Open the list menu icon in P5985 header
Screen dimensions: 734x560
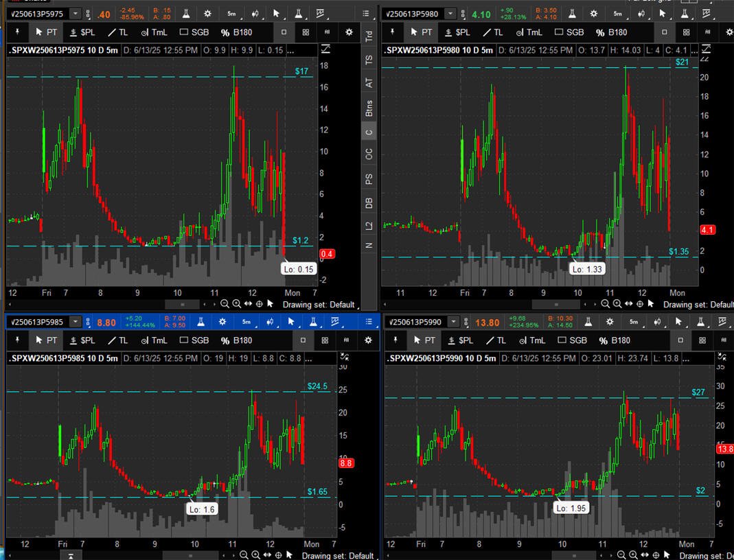tap(369, 322)
